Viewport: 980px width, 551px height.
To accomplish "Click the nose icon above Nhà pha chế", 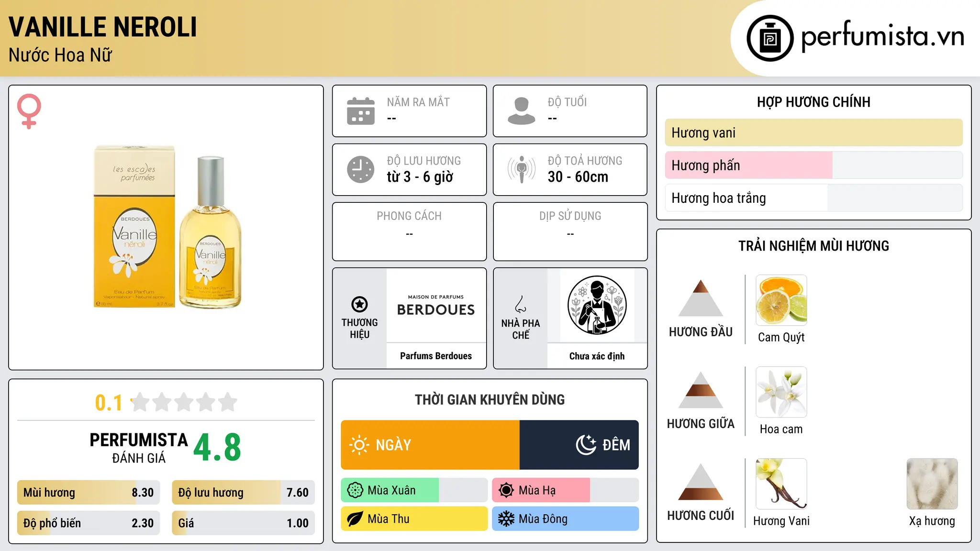I will pyautogui.click(x=521, y=304).
